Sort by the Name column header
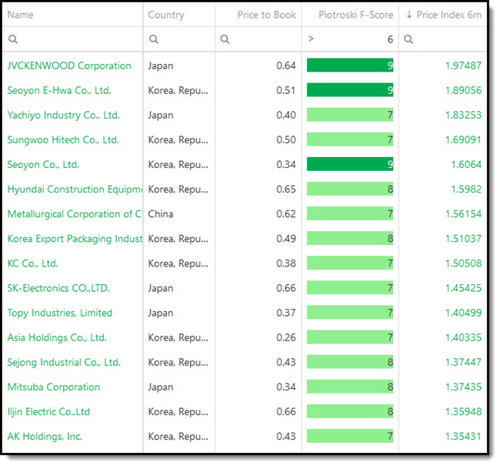 click(x=20, y=15)
